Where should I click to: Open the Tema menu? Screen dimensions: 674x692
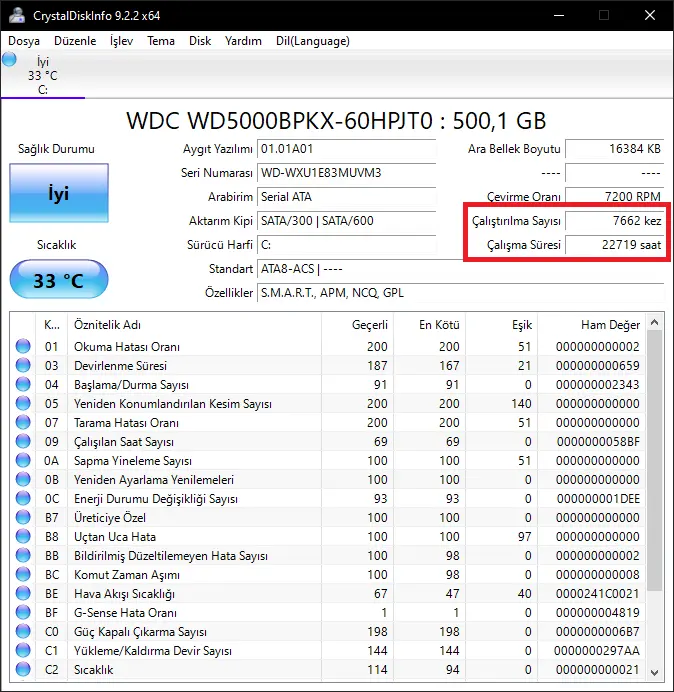[161, 41]
